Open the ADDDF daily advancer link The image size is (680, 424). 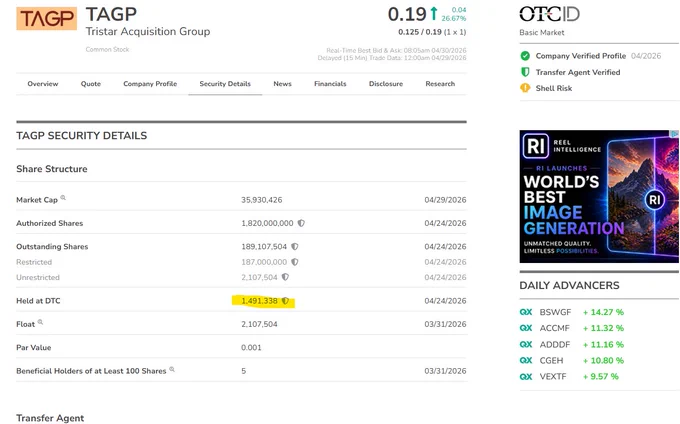(x=555, y=345)
